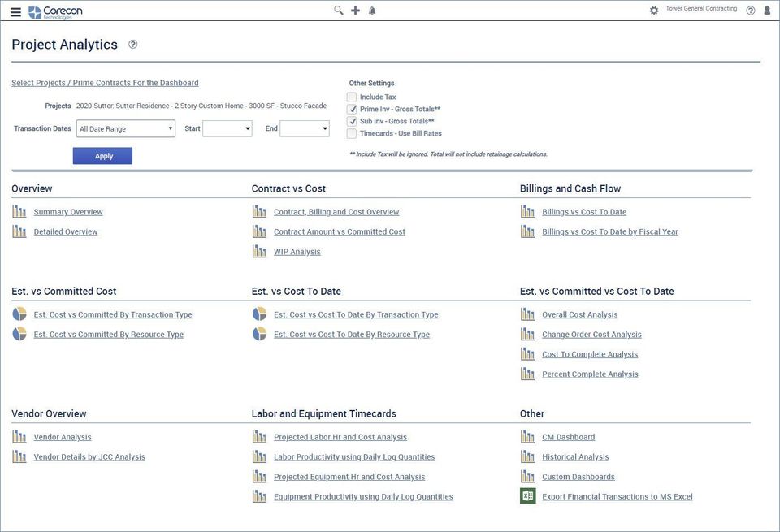Uncheck Prime Inv - Gross Totals checkbox

[x=352, y=109]
